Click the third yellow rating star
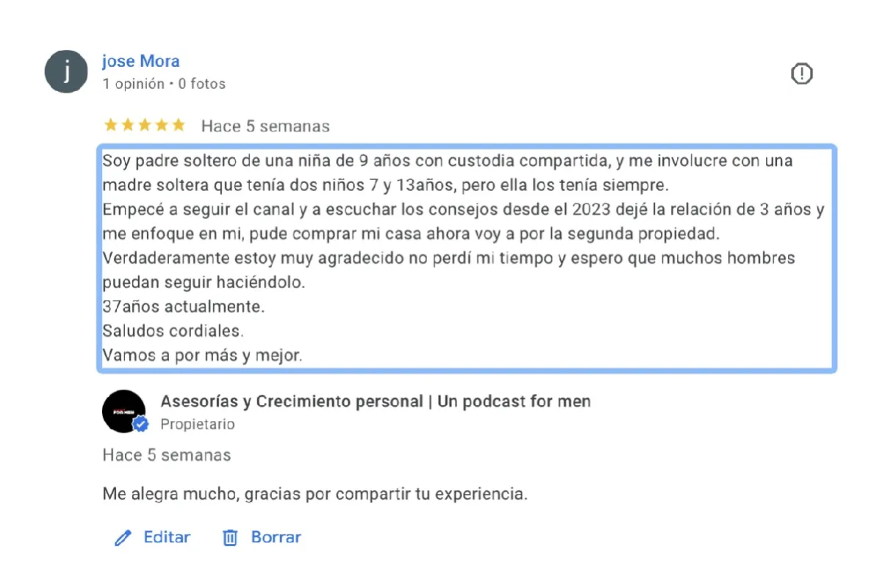 [x=145, y=125]
